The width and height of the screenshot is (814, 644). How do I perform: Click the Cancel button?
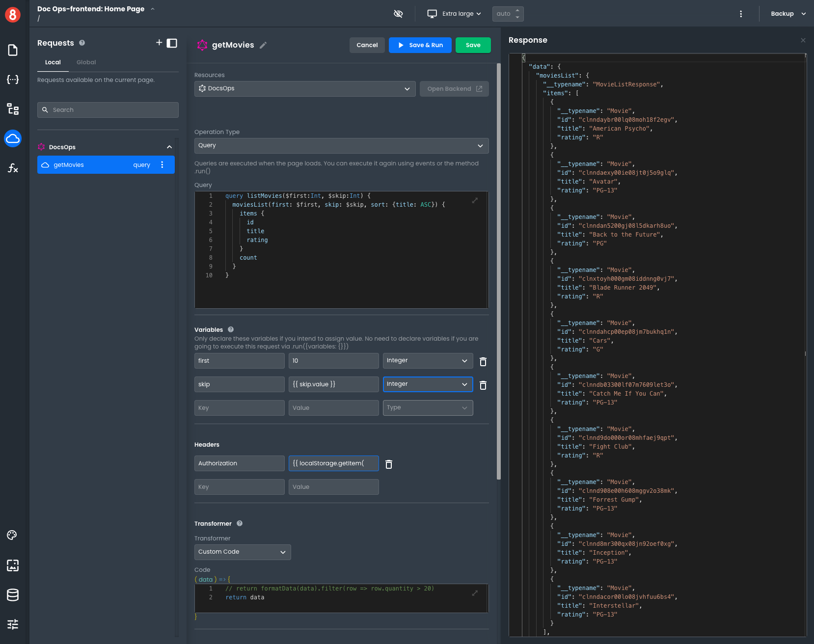coord(367,45)
